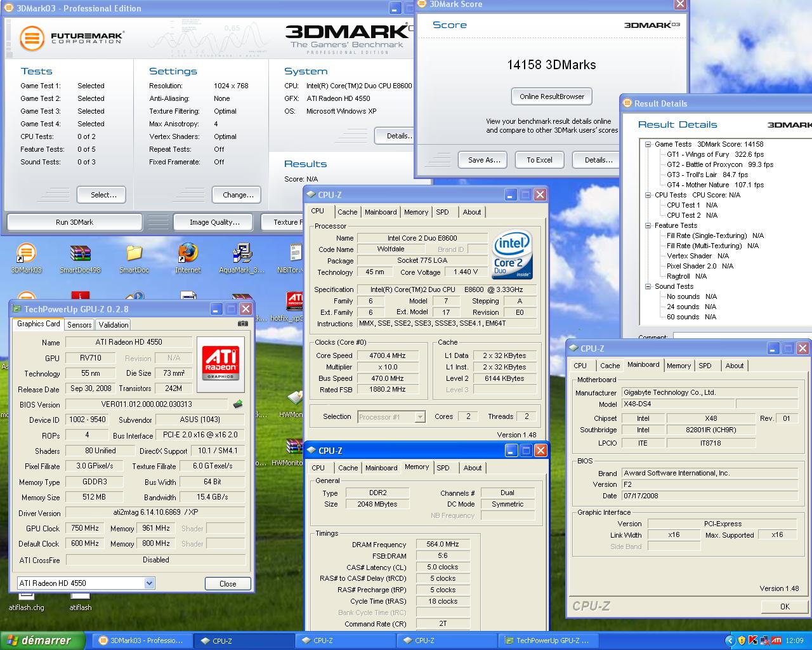Click the DRAM Frequency 564.0 MHz value
812x650 pixels.
(443, 544)
